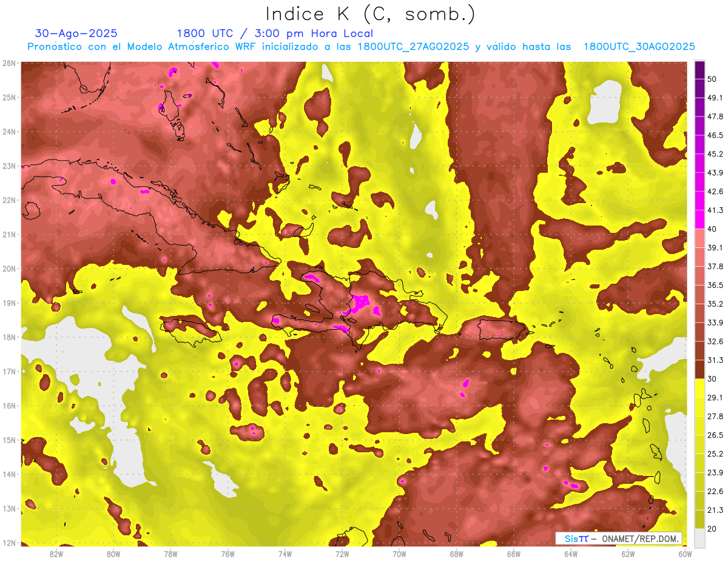Viewport: 728px width, 562px height.
Task: Click the 16N latitude label
Action: (9, 406)
